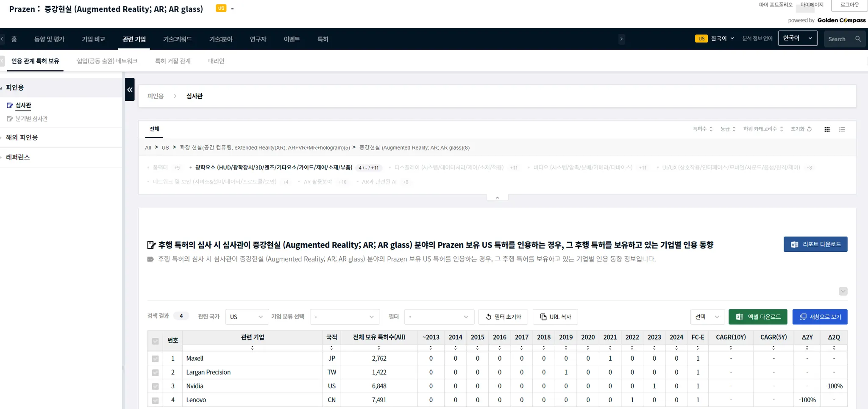Screen dimensions: 868x409
Task: Click the 엑셀 다운로드 button
Action: click(x=758, y=317)
